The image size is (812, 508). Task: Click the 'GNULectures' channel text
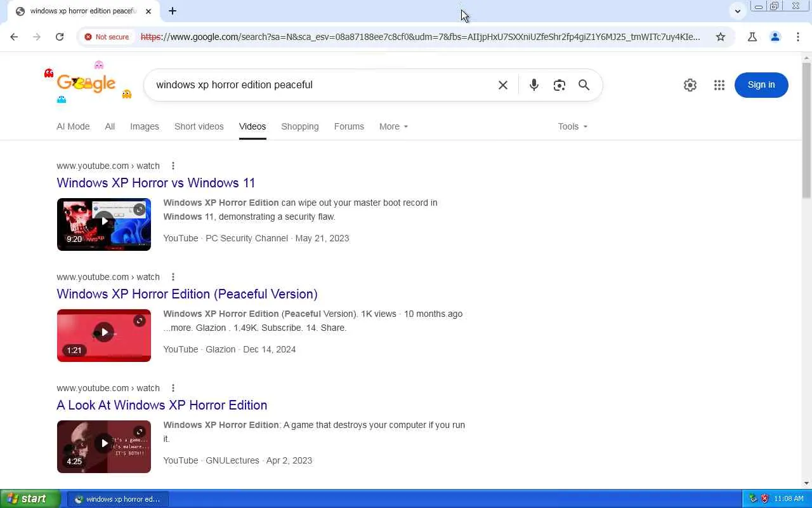(x=232, y=460)
